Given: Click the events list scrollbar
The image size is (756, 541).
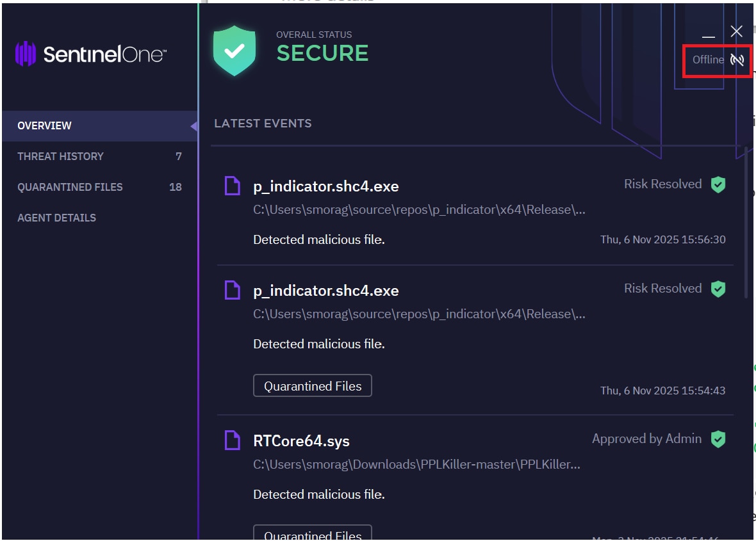Looking at the screenshot, I should point(746,223).
